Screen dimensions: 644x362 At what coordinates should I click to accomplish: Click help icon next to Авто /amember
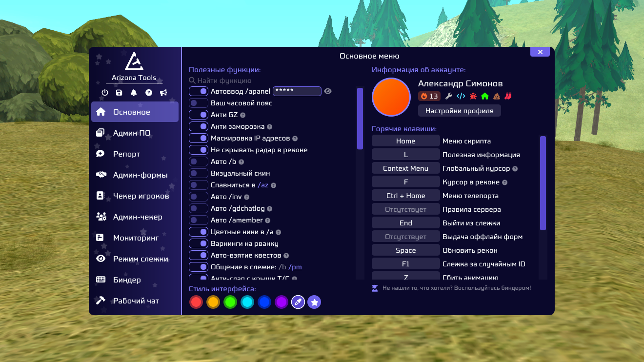click(268, 221)
